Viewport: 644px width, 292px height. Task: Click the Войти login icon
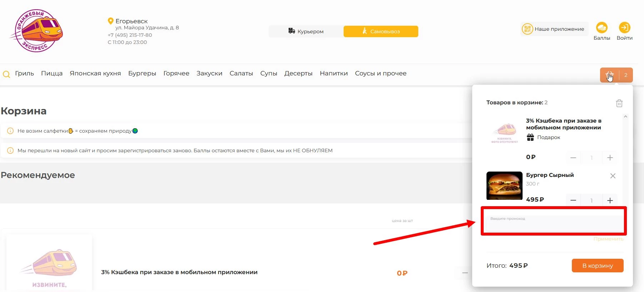click(x=624, y=28)
